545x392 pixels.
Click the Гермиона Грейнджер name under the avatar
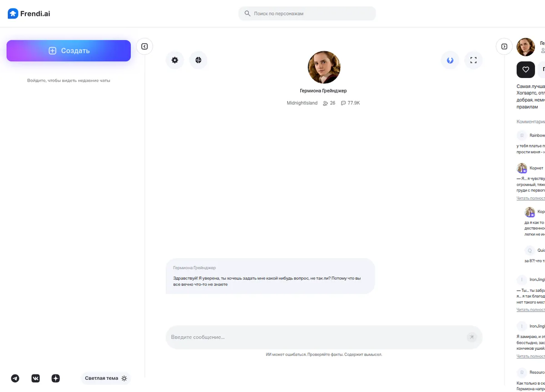[323, 91]
